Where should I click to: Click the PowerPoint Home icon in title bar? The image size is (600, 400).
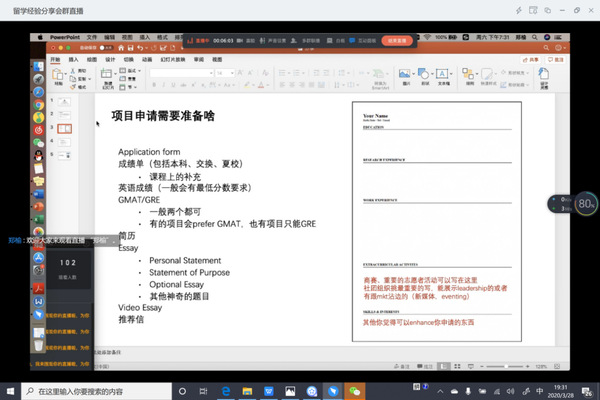click(x=121, y=48)
